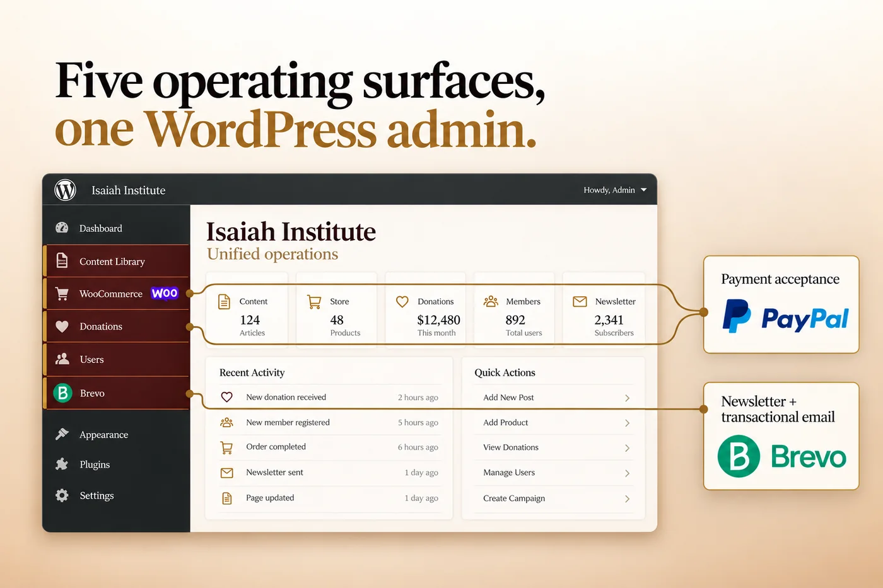Click the Donations card heart icon

[x=402, y=302]
